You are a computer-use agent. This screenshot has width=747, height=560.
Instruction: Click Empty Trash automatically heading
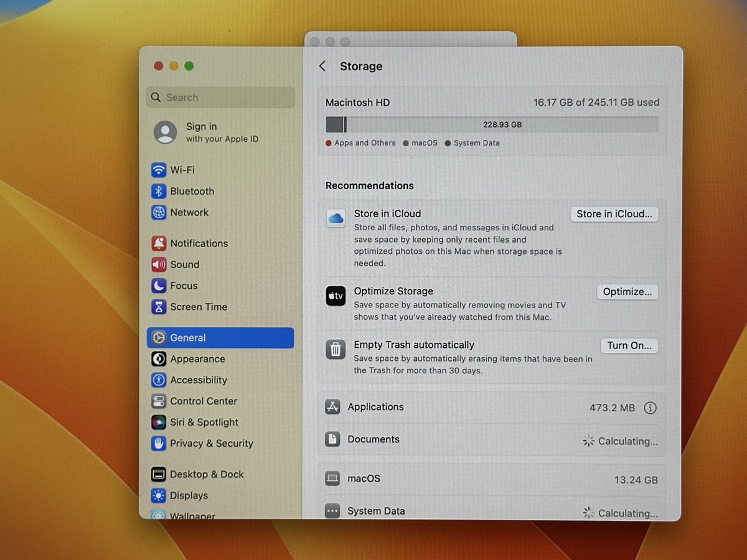[x=414, y=345]
